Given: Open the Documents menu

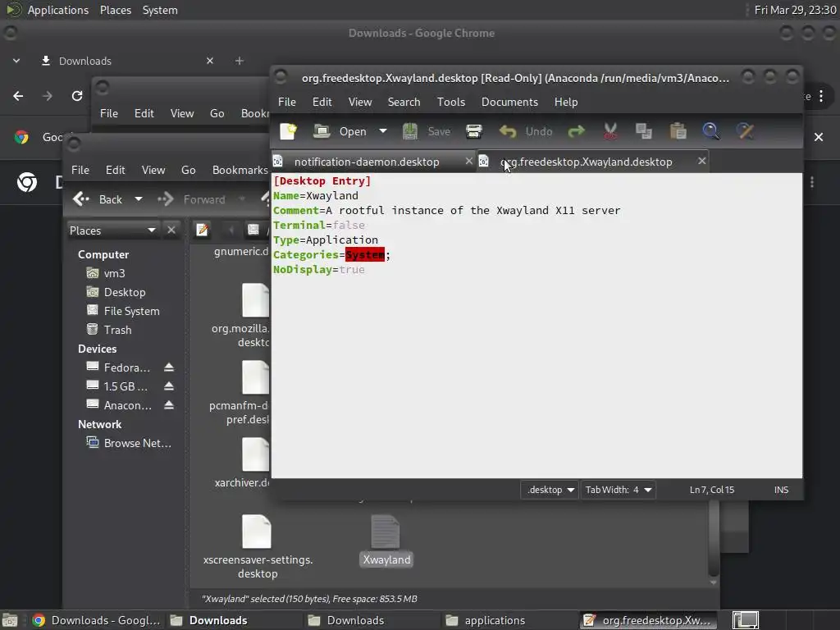Looking at the screenshot, I should coord(509,102).
